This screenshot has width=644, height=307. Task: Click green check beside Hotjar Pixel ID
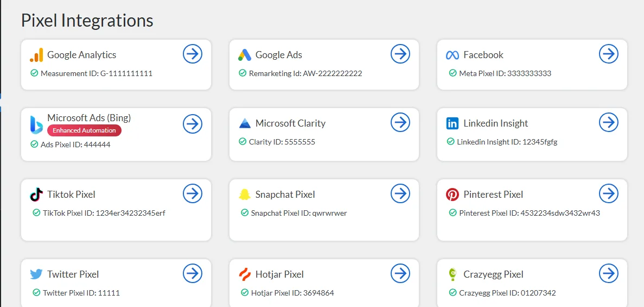coord(245,292)
